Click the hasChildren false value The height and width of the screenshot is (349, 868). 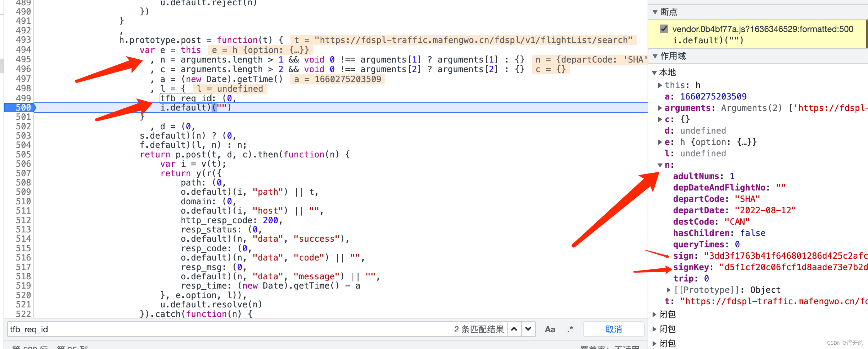[x=753, y=233]
